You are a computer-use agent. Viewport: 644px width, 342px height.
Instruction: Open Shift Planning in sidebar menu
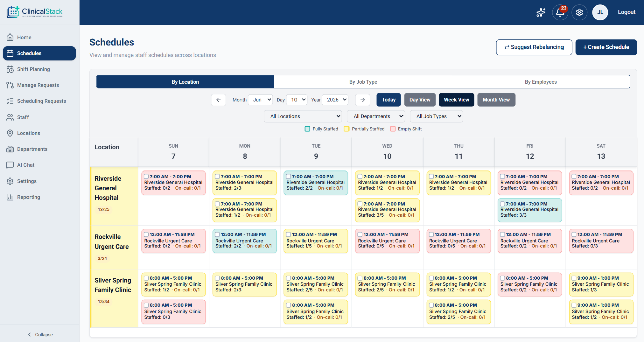(x=40, y=69)
